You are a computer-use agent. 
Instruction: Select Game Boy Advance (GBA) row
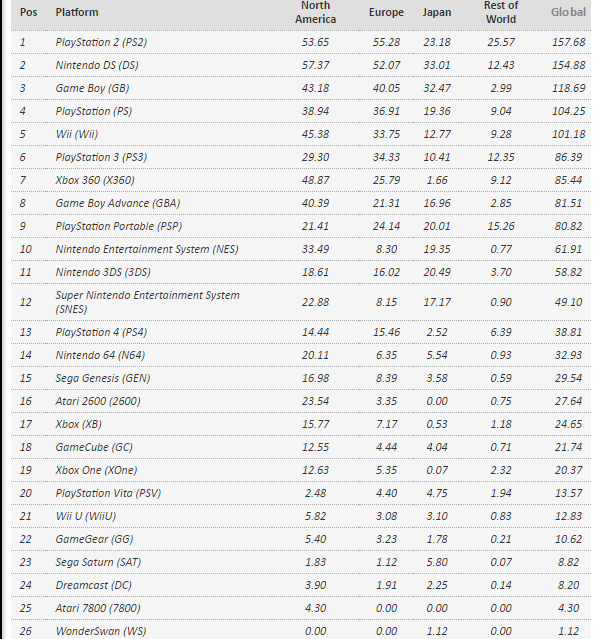click(301, 203)
